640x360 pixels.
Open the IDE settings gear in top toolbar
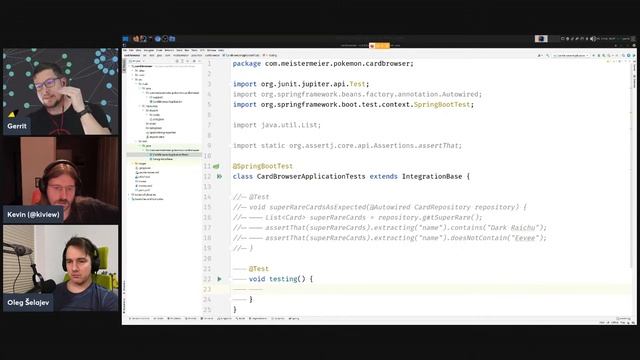point(628,56)
